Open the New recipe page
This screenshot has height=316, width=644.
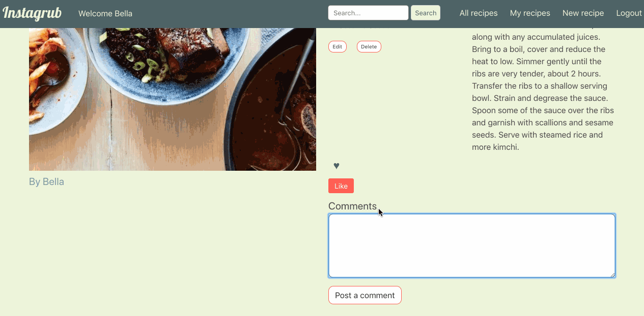click(x=583, y=13)
